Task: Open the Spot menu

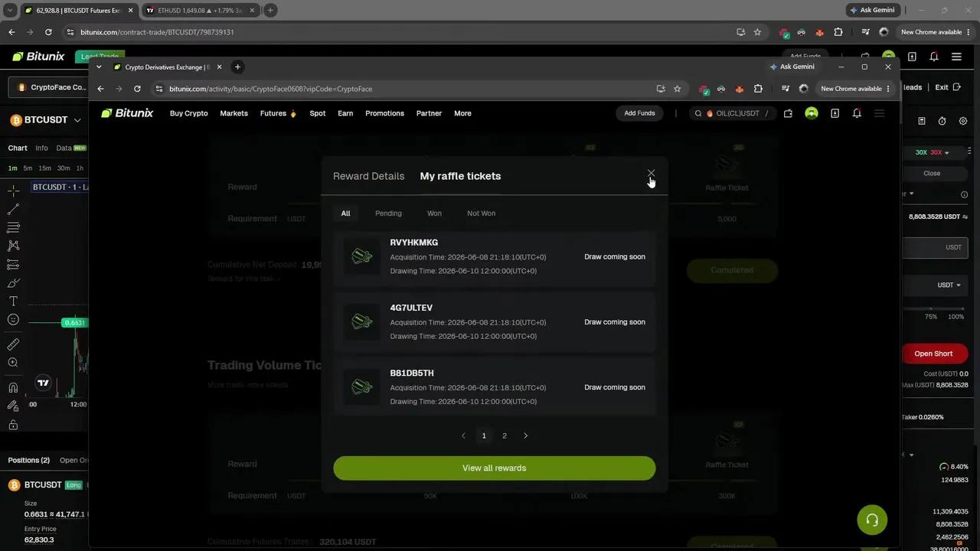Action: [x=318, y=113]
